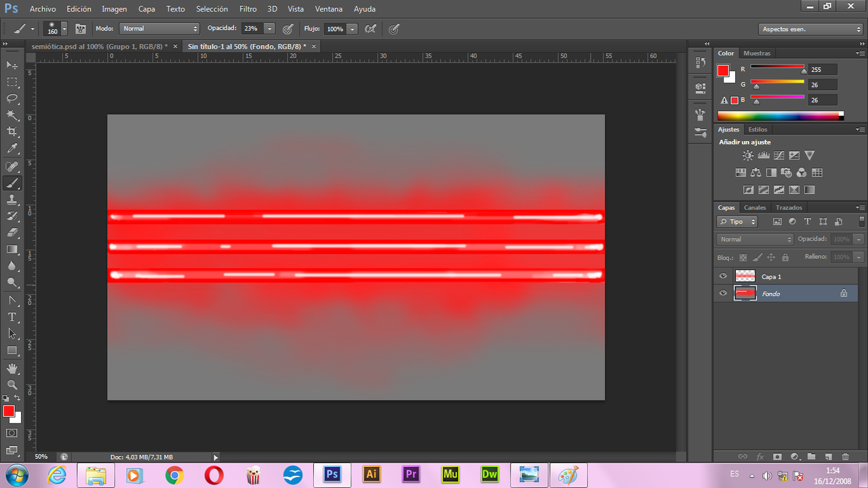Select the Horizontal Type tool
This screenshot has width=868, height=488.
point(12,317)
